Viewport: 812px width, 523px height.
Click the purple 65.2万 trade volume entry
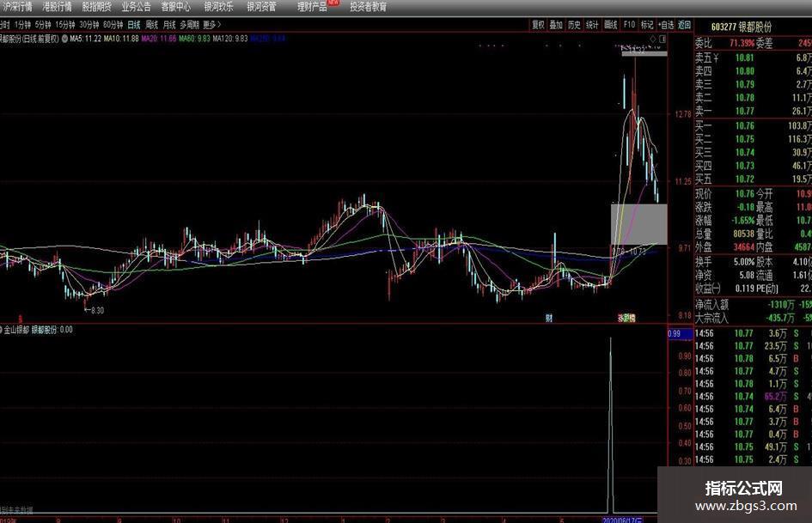click(x=776, y=397)
